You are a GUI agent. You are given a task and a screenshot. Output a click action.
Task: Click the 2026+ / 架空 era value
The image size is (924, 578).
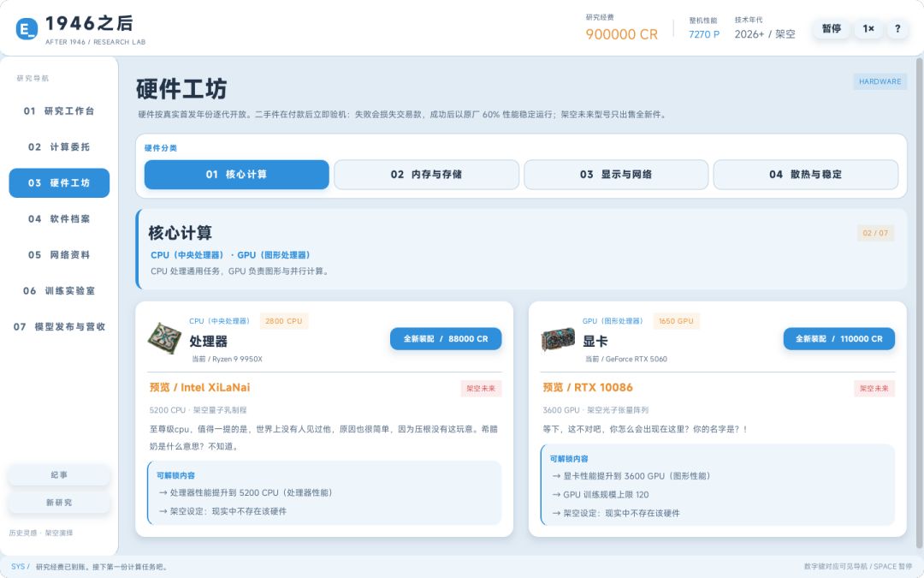[x=765, y=34]
